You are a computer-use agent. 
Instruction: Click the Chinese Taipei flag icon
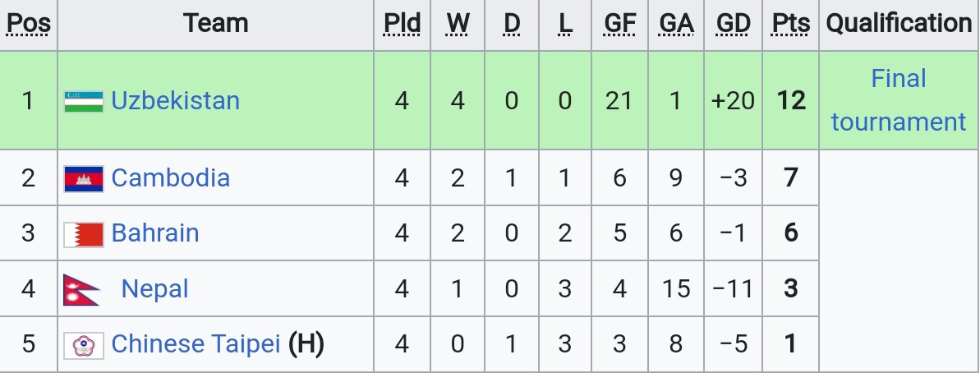pyautogui.click(x=84, y=345)
